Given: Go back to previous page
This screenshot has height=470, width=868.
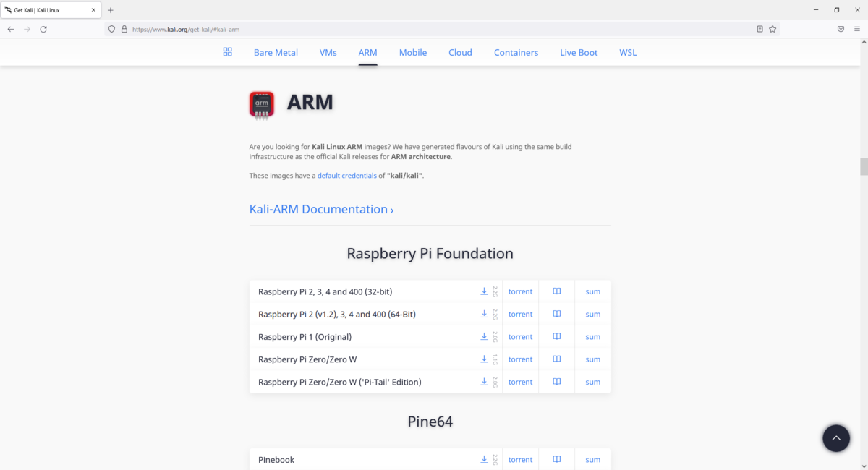Looking at the screenshot, I should point(11,29).
